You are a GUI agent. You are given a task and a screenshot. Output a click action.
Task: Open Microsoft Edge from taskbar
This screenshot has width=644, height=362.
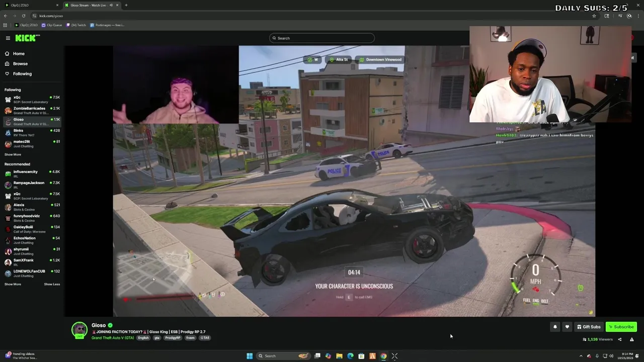(350, 356)
